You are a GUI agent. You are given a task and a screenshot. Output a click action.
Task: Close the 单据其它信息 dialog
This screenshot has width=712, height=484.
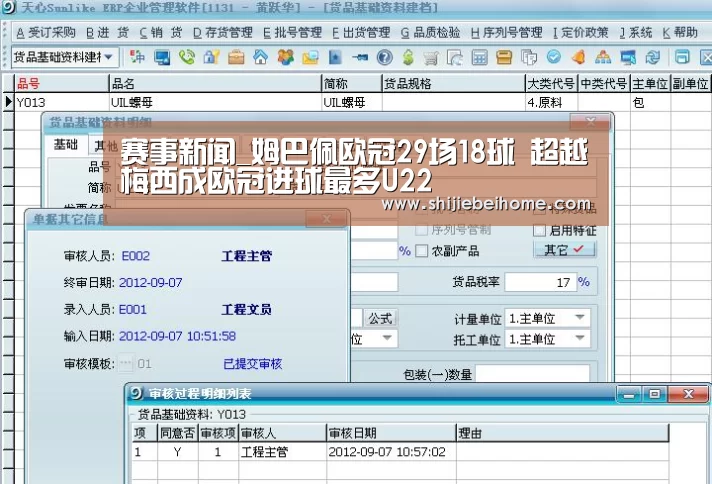click(x=326, y=219)
